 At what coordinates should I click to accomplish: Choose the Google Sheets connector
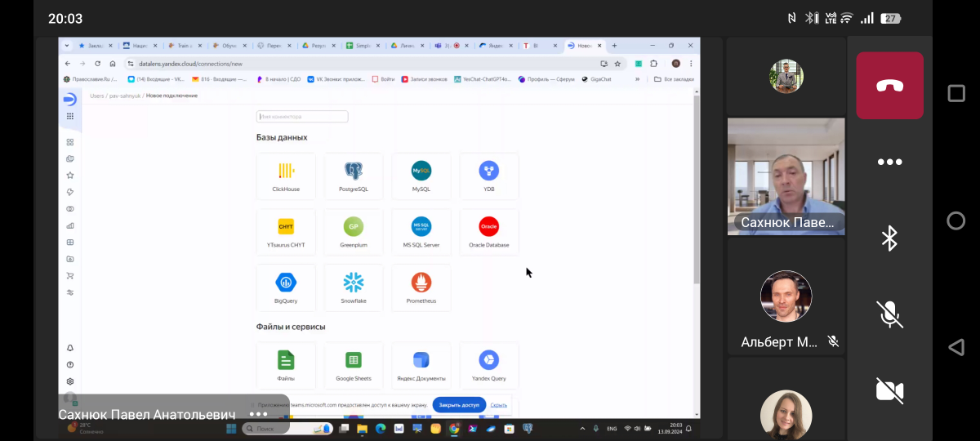354,365
